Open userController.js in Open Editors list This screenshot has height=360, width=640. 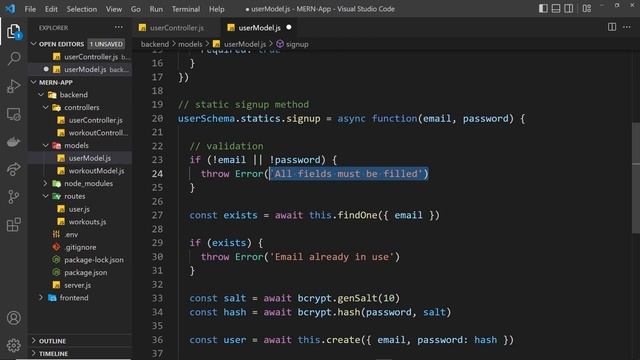pyautogui.click(x=80, y=57)
